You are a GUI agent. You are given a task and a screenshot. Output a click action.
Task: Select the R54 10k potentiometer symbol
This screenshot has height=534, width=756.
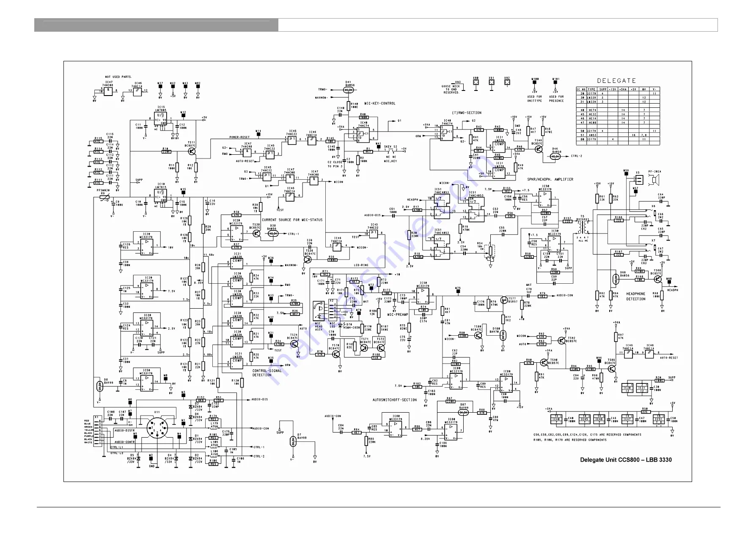click(x=490, y=251)
